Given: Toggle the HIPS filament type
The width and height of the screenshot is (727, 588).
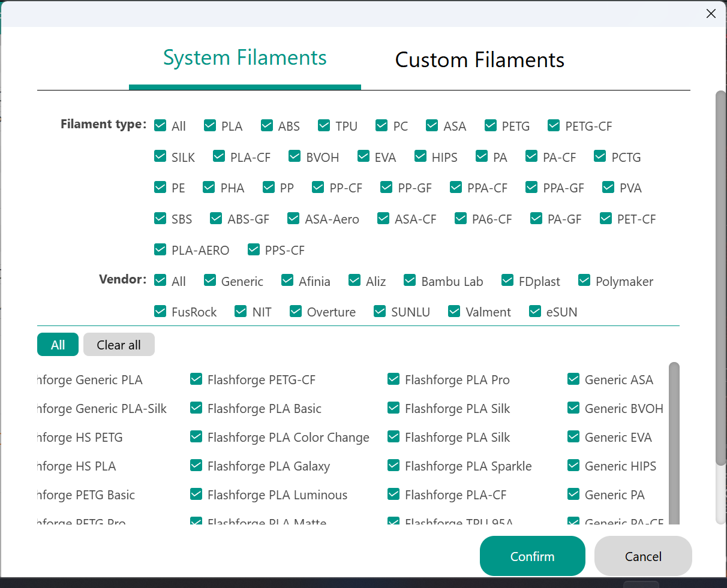Looking at the screenshot, I should point(420,156).
